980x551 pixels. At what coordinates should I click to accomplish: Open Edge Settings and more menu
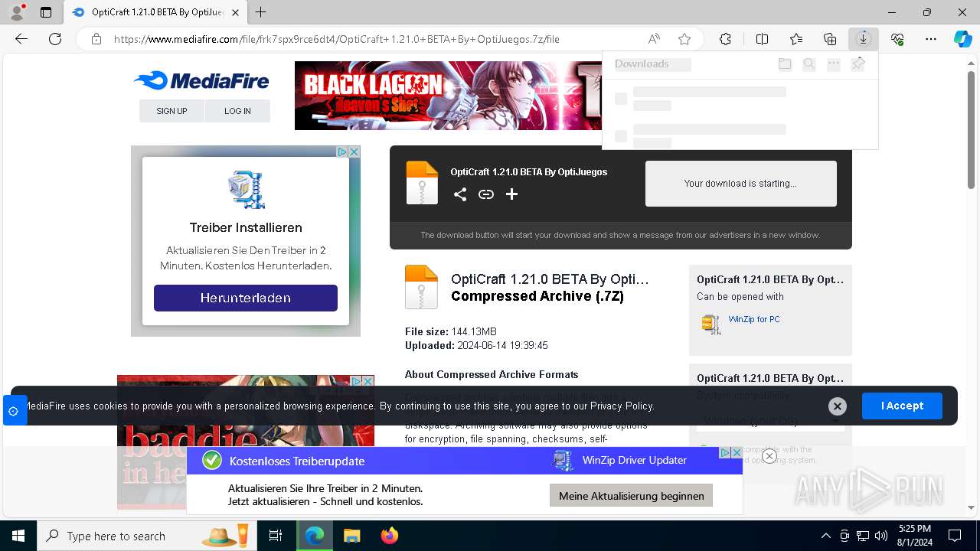tap(931, 39)
